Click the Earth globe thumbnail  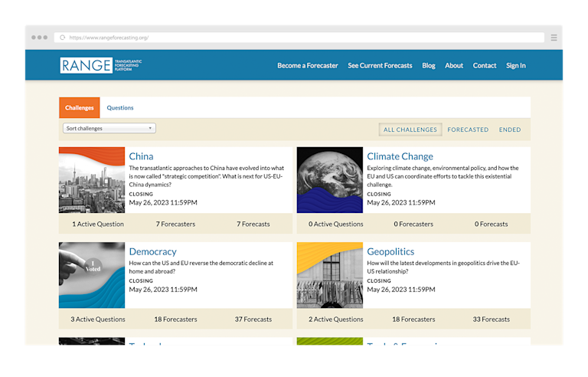pos(330,180)
